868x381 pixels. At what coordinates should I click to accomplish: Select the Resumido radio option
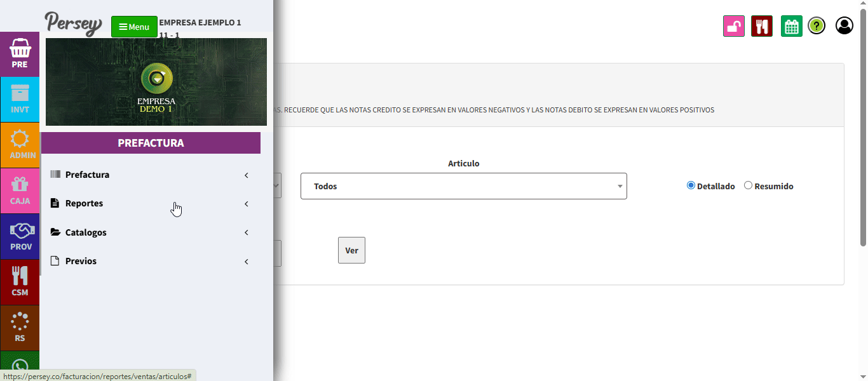(x=748, y=185)
